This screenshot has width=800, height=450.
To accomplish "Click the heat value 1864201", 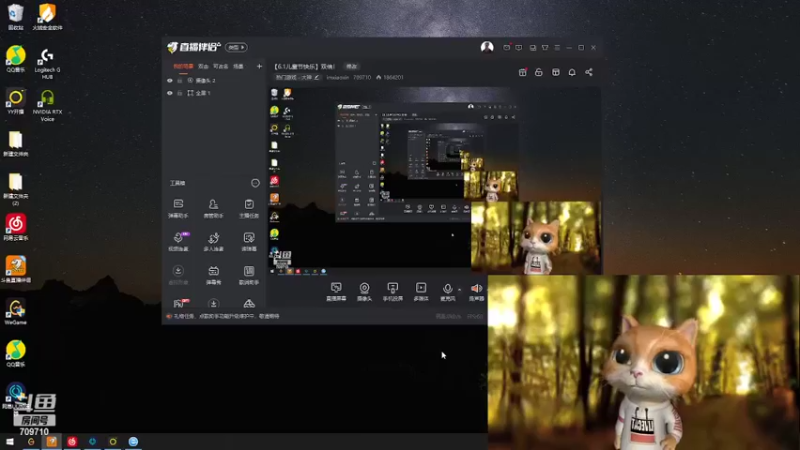I will click(x=393, y=78).
